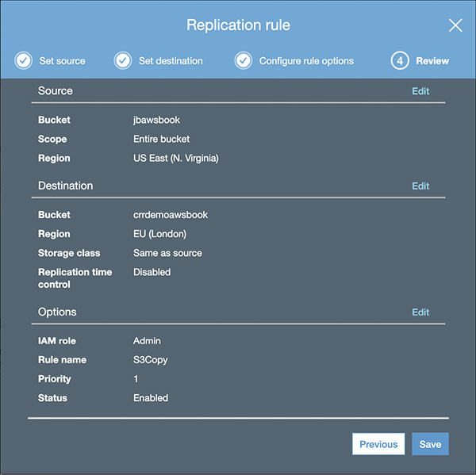The image size is (476, 475).
Task: Go to the Set source step
Action: [x=62, y=61]
